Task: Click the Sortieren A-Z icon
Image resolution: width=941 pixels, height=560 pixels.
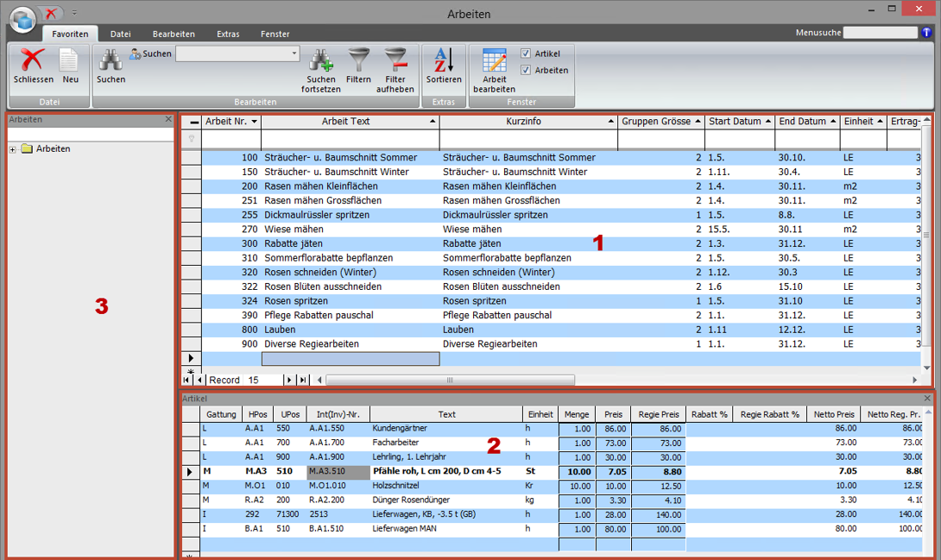Action: 444,61
